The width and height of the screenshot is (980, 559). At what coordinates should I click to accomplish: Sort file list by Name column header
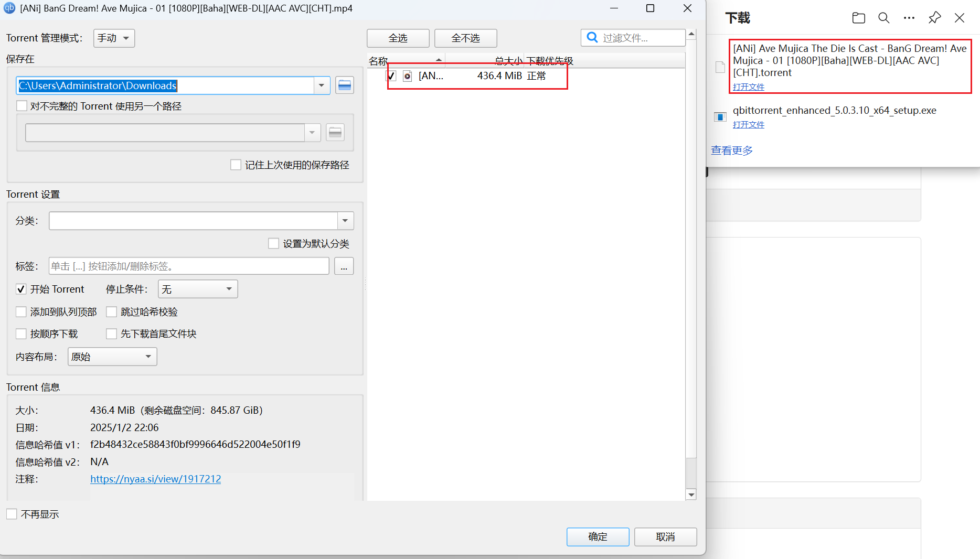click(x=406, y=61)
